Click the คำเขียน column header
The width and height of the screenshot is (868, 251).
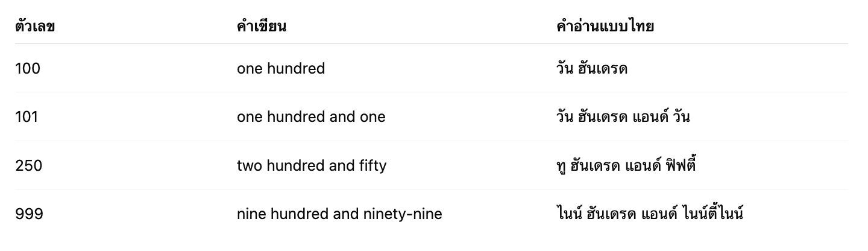[x=262, y=27]
